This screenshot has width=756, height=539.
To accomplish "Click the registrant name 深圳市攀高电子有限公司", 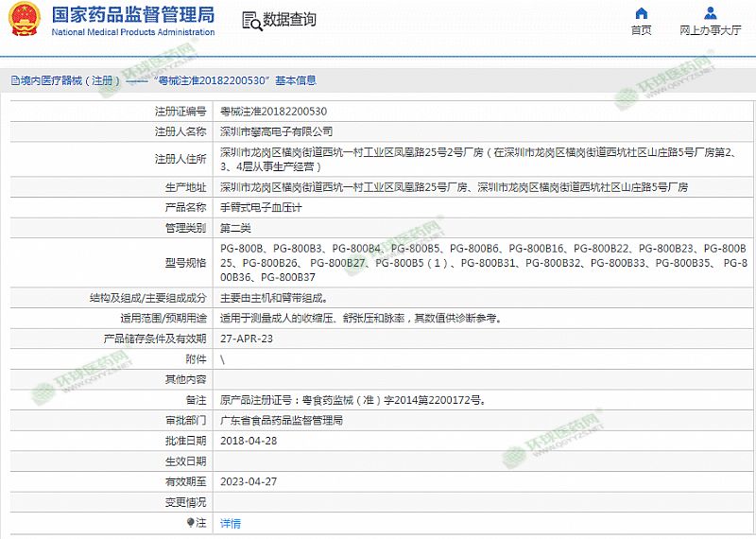I will (276, 131).
